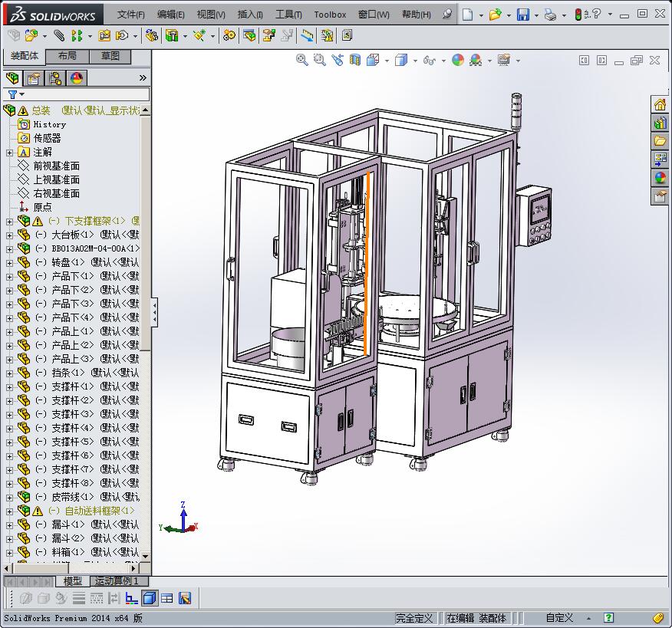Image resolution: width=672 pixels, height=628 pixels.
Task: Select the 模型 bottom tab
Action: [x=72, y=581]
